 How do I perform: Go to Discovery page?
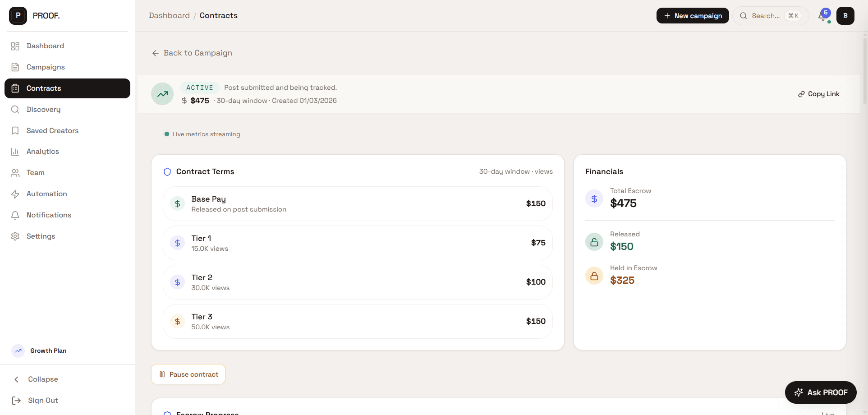pyautogui.click(x=67, y=110)
